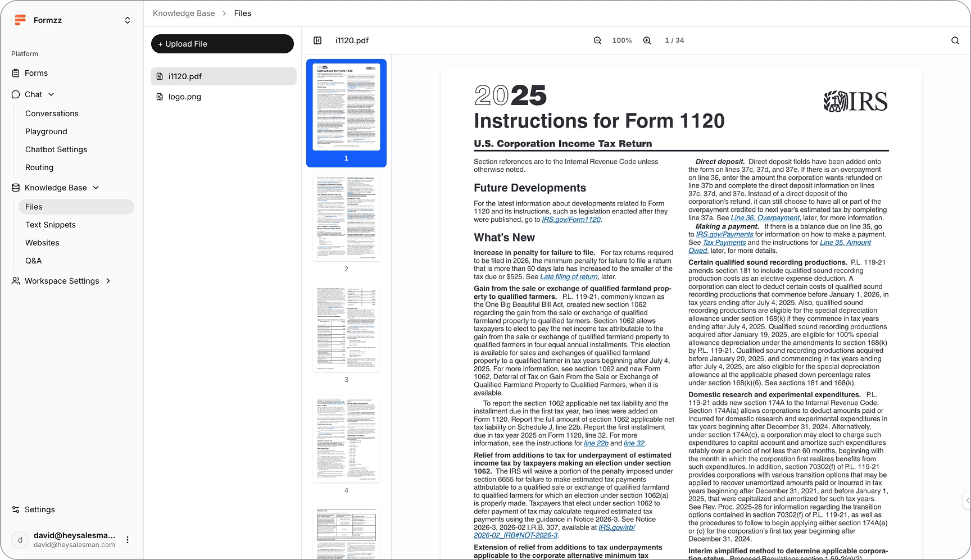Open the workspace switcher next to Formzz
The image size is (971, 560).
click(x=128, y=20)
